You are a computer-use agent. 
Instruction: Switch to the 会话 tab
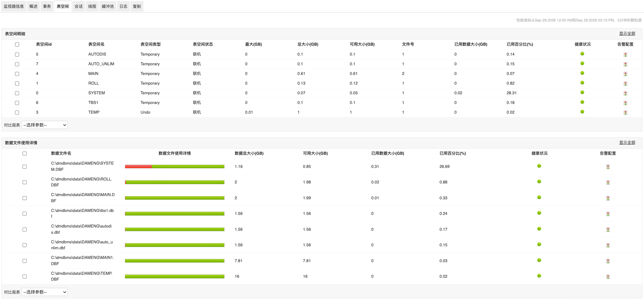pos(78,6)
